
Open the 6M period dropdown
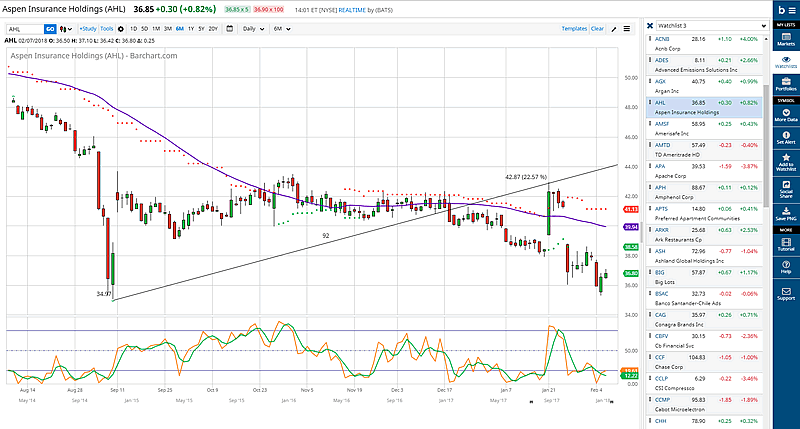coord(282,29)
